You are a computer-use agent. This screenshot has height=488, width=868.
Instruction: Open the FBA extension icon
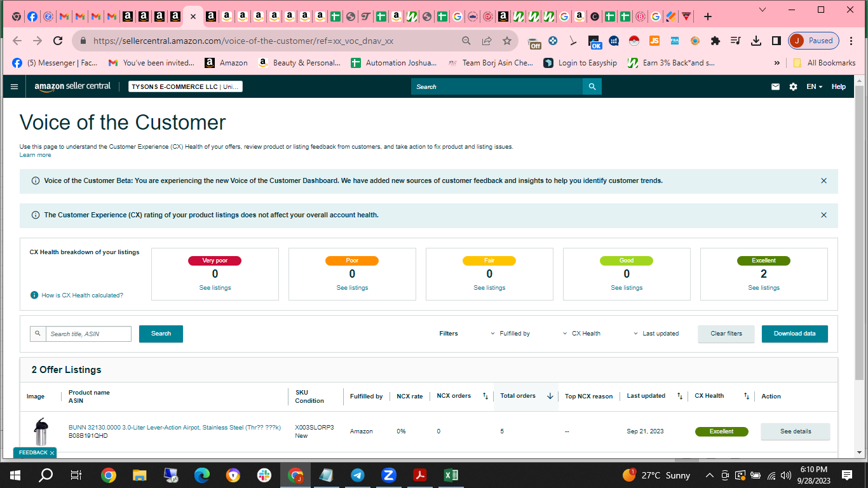pos(675,41)
